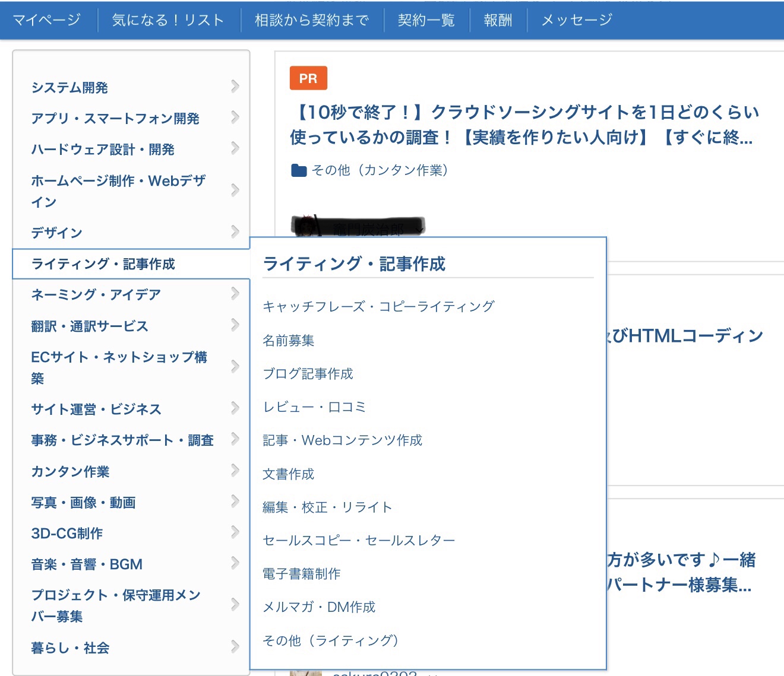
Task: Click the orange PR badge icon
Action: [x=308, y=78]
